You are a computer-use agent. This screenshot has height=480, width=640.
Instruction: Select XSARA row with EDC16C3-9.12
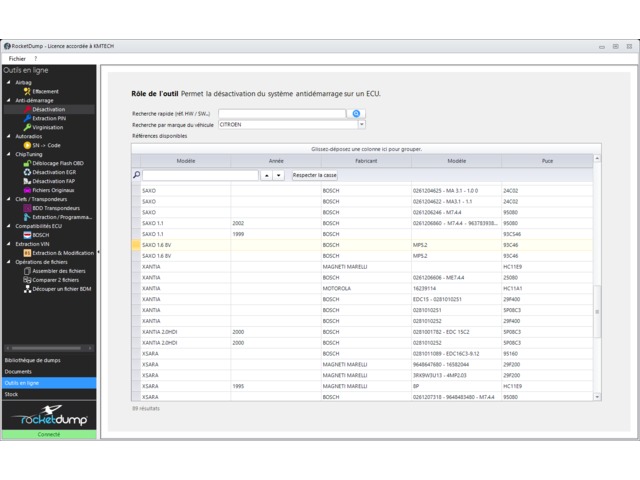point(362,353)
